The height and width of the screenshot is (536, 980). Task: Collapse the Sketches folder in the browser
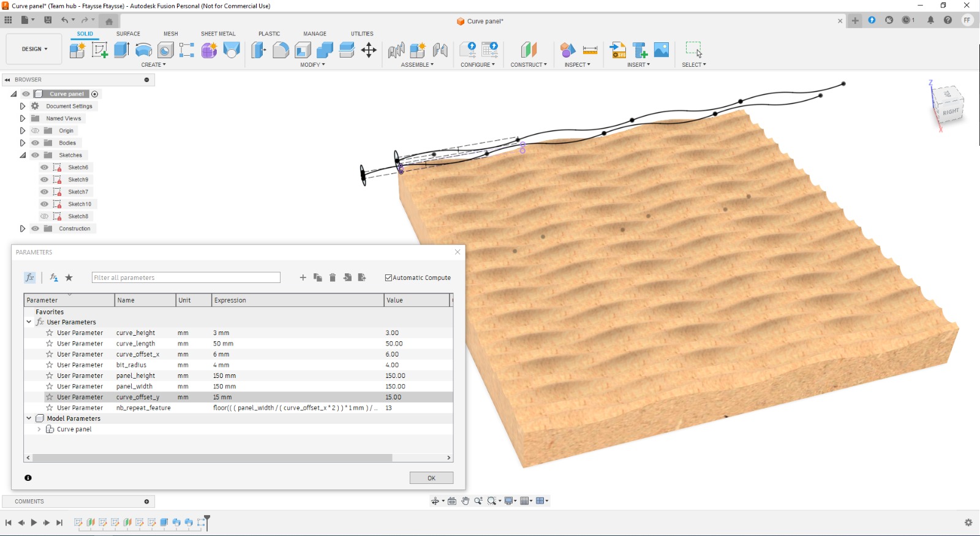pos(23,155)
